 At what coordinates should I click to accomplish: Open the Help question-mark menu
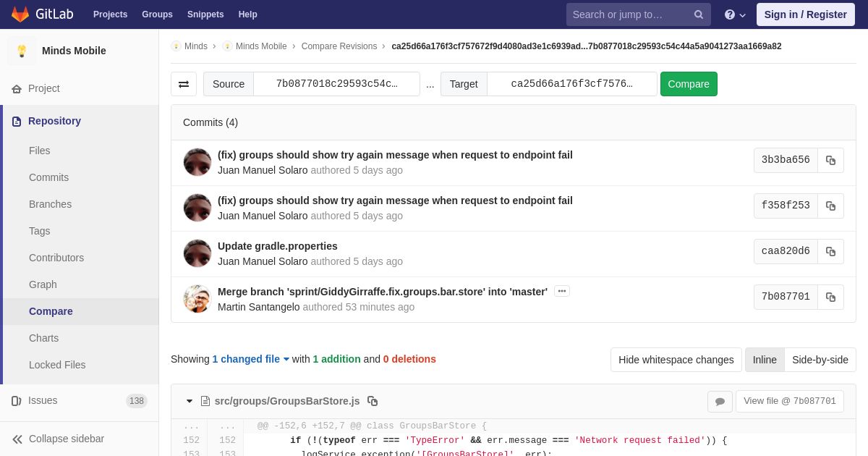(735, 14)
